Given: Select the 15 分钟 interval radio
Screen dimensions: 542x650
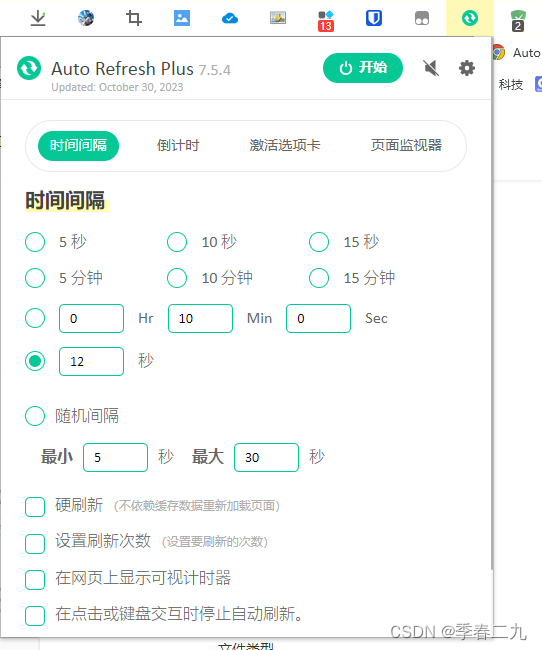Looking at the screenshot, I should (319, 278).
